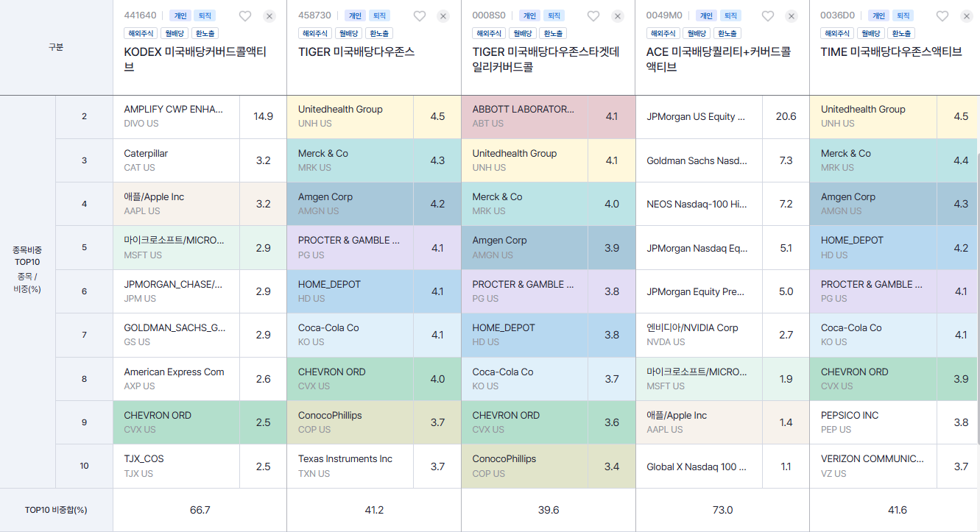980x532 pixels.
Task: Click the KODEX TOP10 total 66.7
Action: point(200,510)
